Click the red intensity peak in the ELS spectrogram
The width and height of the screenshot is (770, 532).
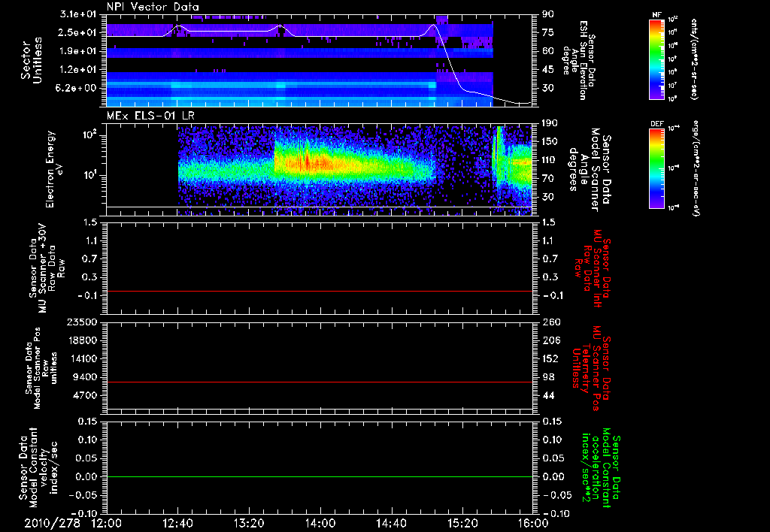(x=308, y=162)
